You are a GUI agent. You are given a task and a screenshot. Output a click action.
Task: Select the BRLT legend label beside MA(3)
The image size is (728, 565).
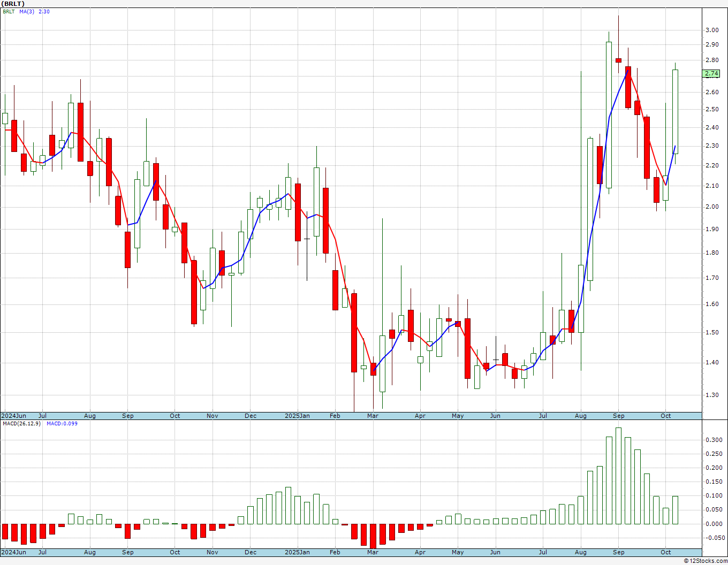(9, 12)
